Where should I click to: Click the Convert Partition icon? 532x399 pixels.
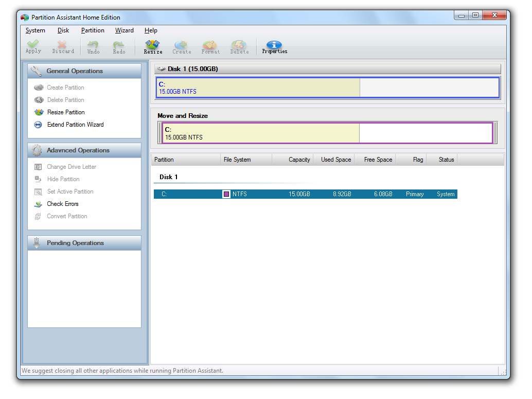pyautogui.click(x=38, y=216)
